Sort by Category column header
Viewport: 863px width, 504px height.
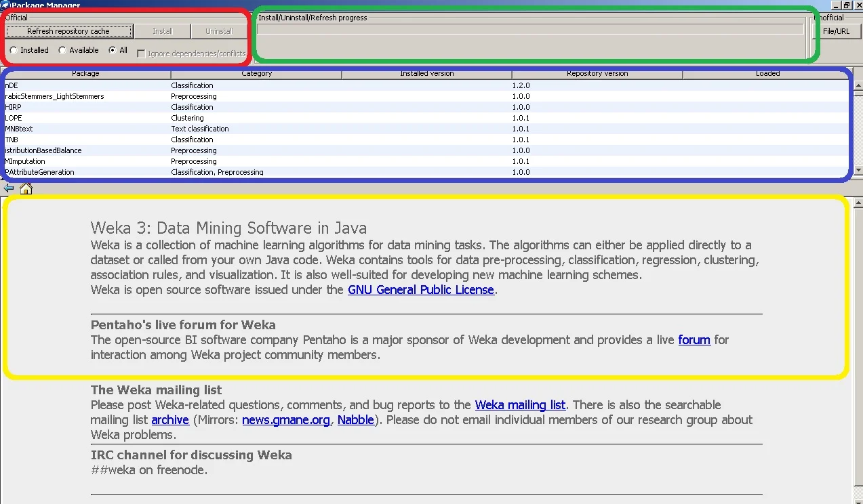pos(256,73)
